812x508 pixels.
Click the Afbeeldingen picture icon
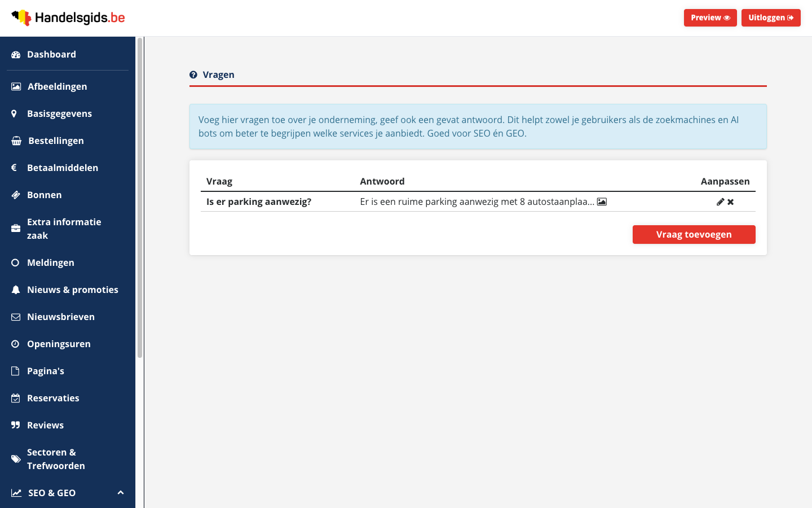tap(16, 86)
